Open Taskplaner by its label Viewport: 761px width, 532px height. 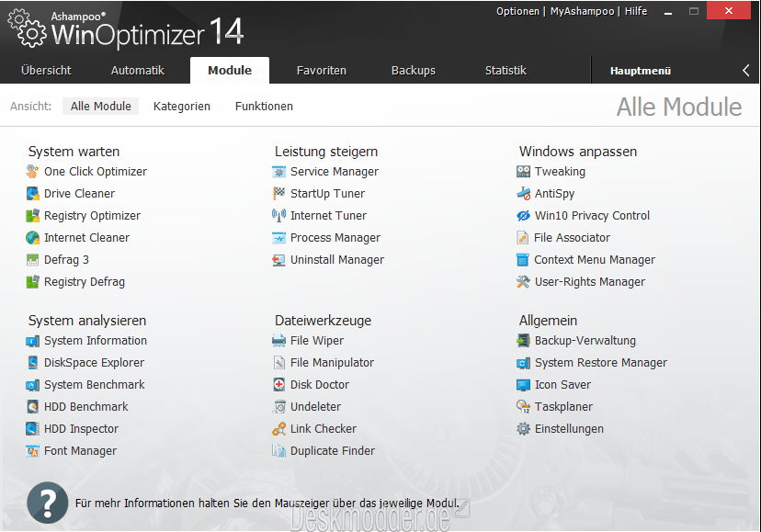563,407
